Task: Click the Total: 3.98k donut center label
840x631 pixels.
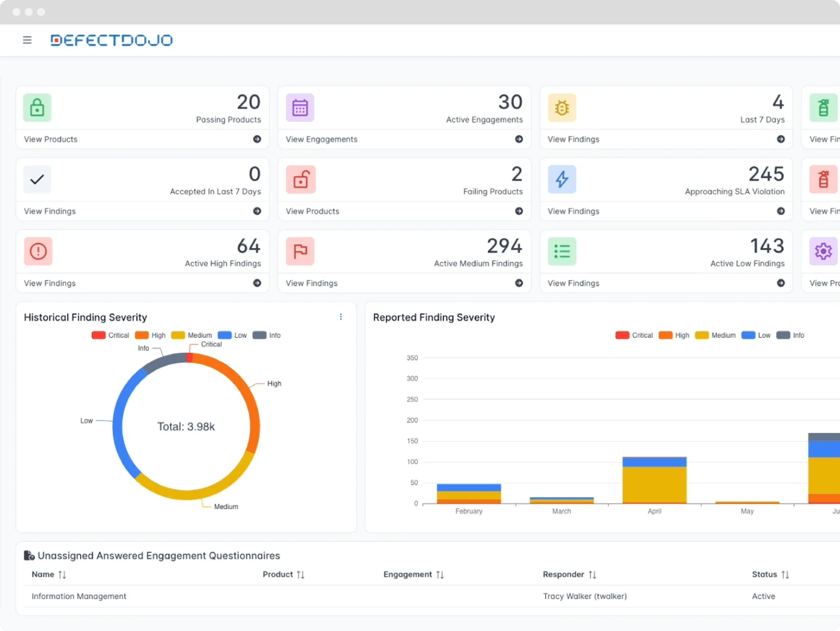Action: coord(186,427)
